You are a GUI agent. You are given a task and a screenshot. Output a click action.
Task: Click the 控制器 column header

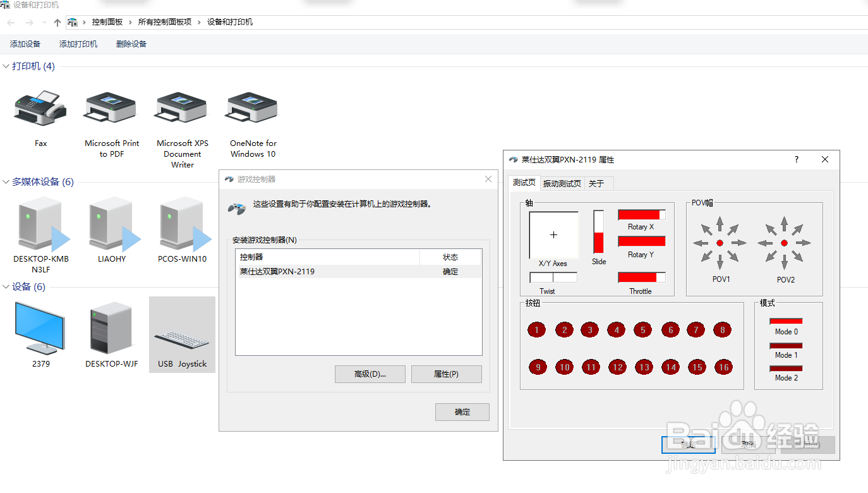point(328,257)
